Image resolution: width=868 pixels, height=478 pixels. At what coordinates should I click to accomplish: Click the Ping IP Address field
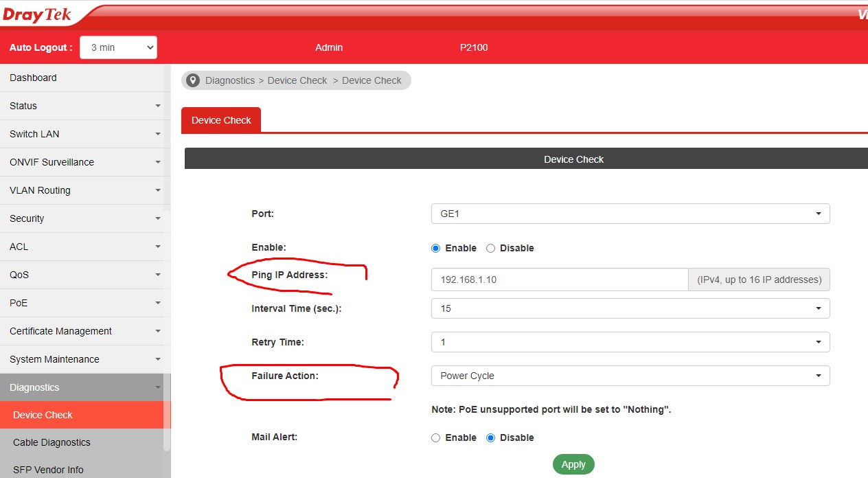click(559, 280)
